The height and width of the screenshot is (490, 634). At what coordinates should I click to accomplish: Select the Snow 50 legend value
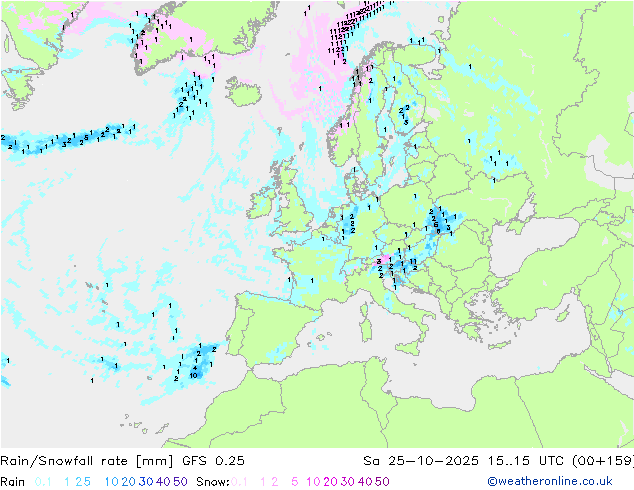click(x=382, y=482)
